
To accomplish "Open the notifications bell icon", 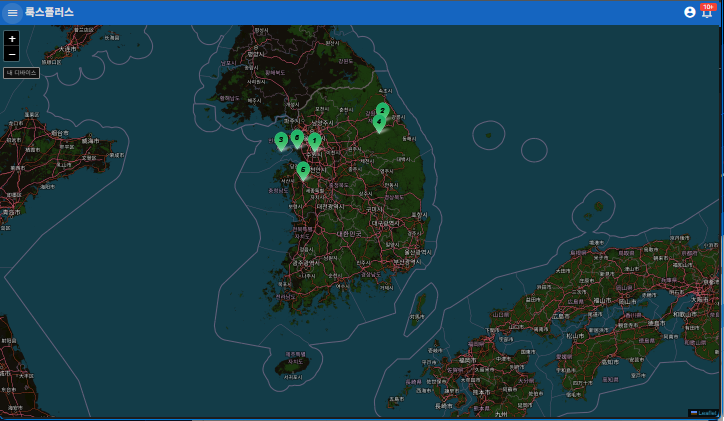I will click(x=707, y=12).
